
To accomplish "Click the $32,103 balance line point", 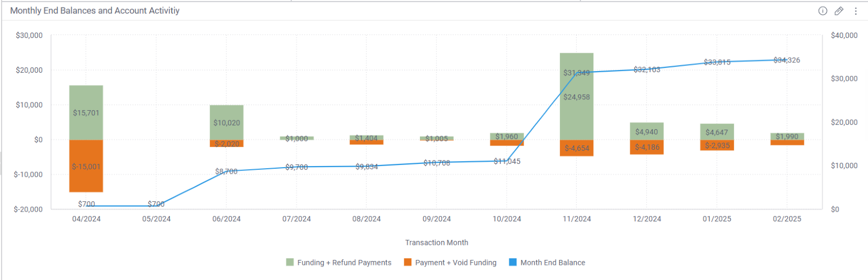I will 647,69.
